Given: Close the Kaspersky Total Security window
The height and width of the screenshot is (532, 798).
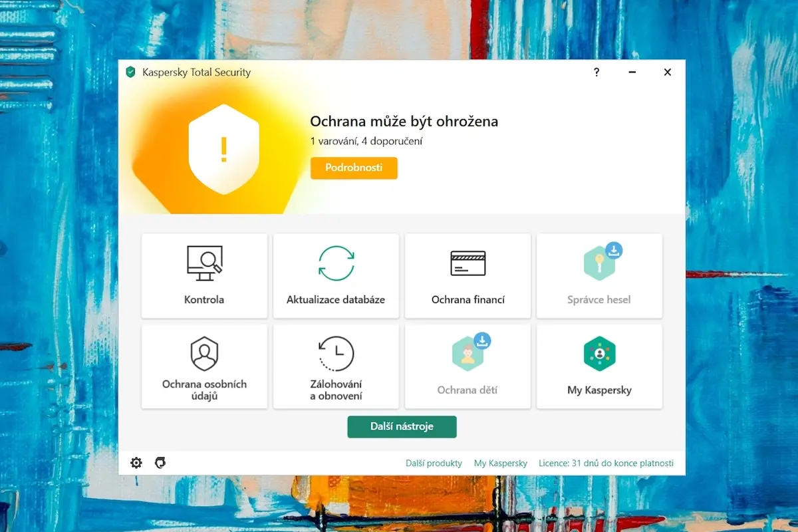Looking at the screenshot, I should [668, 72].
